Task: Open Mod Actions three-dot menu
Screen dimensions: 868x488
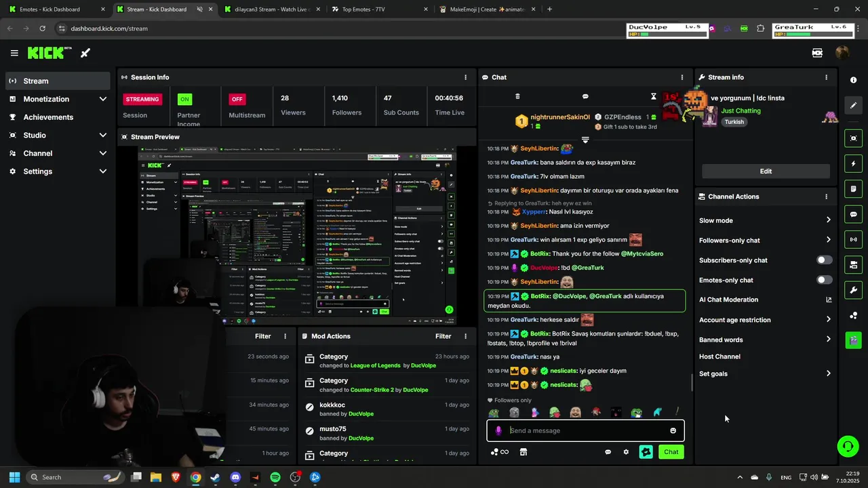Action: click(x=465, y=336)
